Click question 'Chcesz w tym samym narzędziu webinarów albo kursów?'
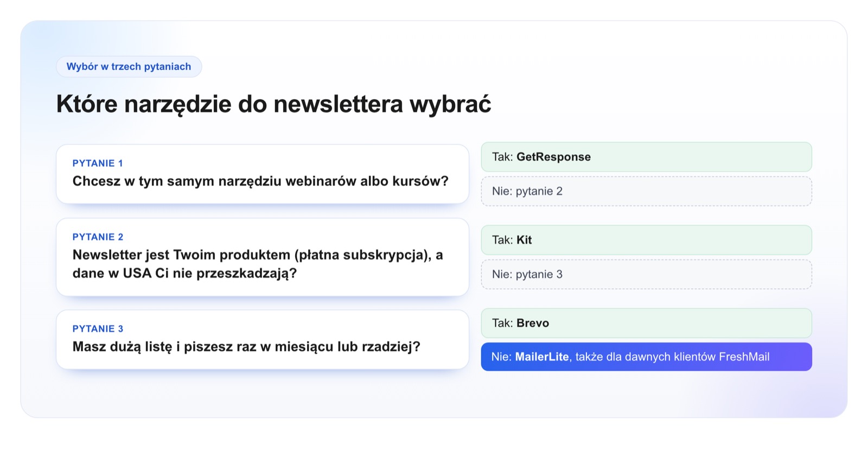Viewport: 868px width, 463px height. (x=260, y=181)
